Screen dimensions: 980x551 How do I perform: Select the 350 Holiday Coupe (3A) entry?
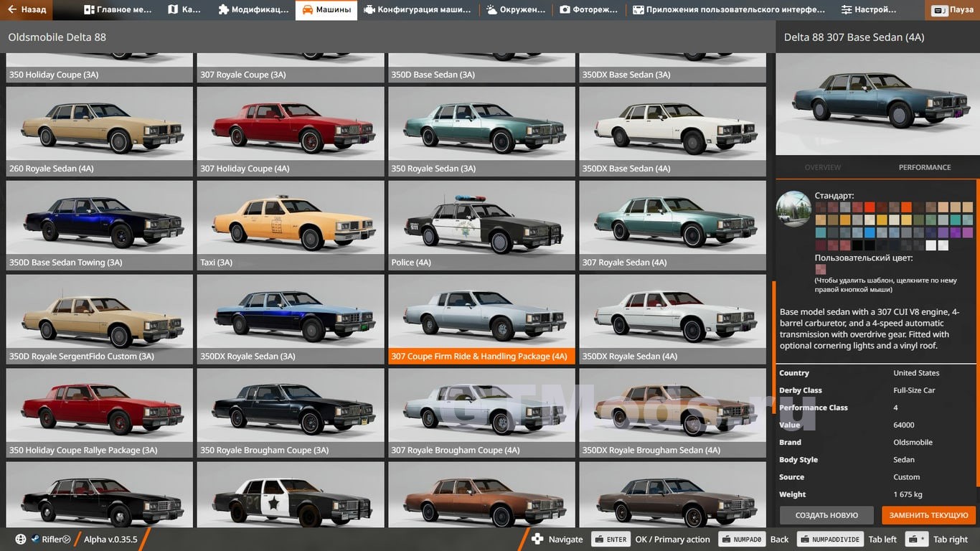coord(100,68)
